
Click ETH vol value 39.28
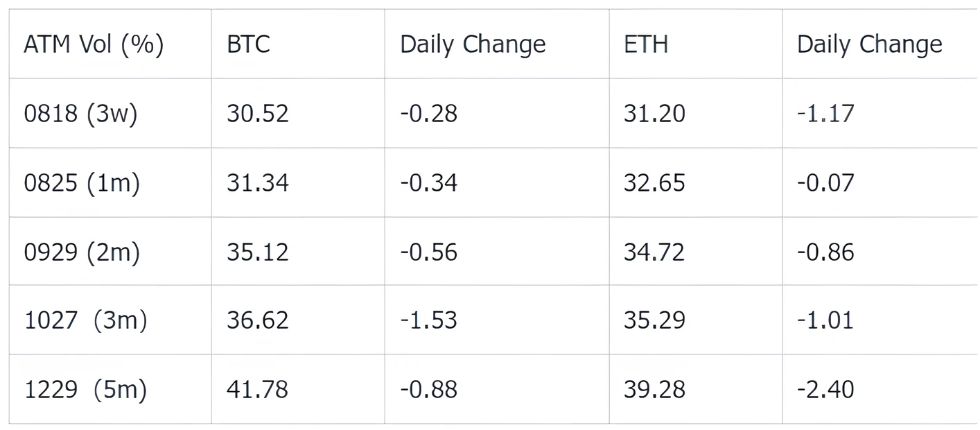click(654, 390)
